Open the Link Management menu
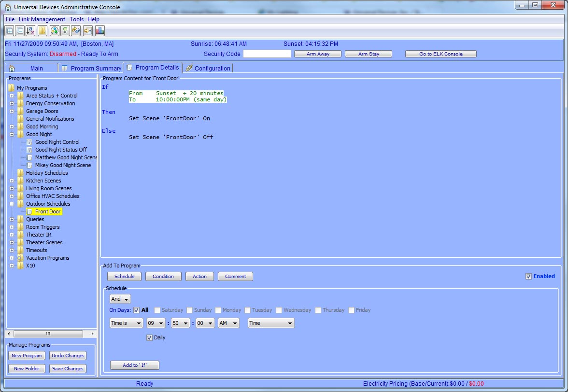 pos(42,19)
